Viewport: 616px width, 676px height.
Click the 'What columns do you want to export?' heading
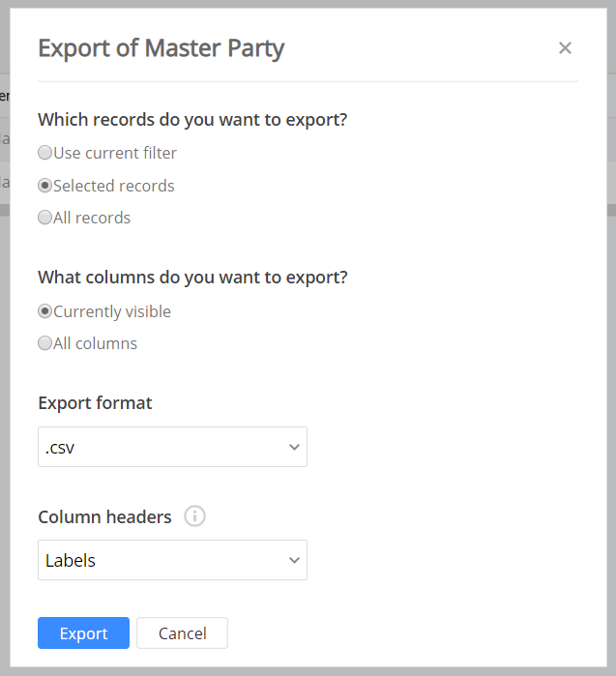192,278
